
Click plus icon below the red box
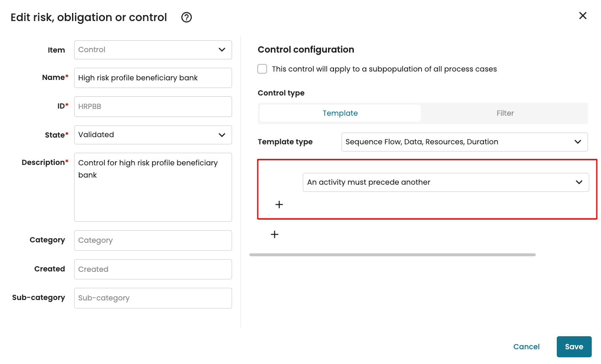click(x=274, y=234)
